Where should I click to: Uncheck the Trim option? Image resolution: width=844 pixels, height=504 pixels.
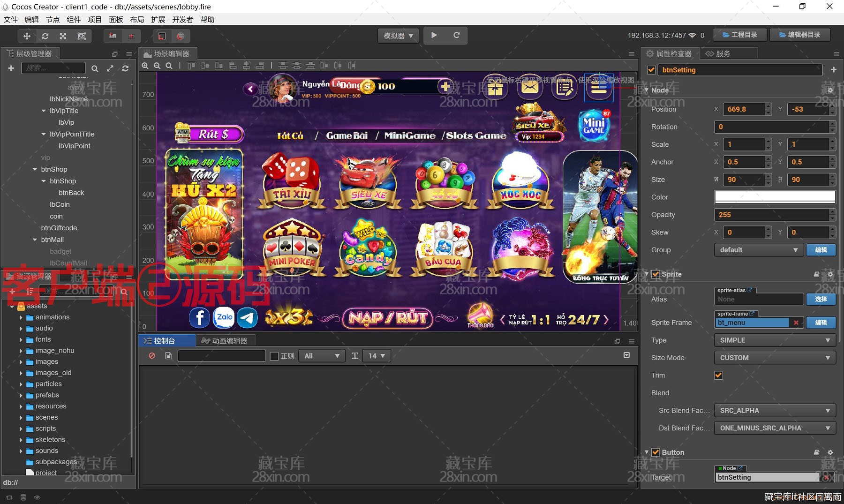coord(718,375)
